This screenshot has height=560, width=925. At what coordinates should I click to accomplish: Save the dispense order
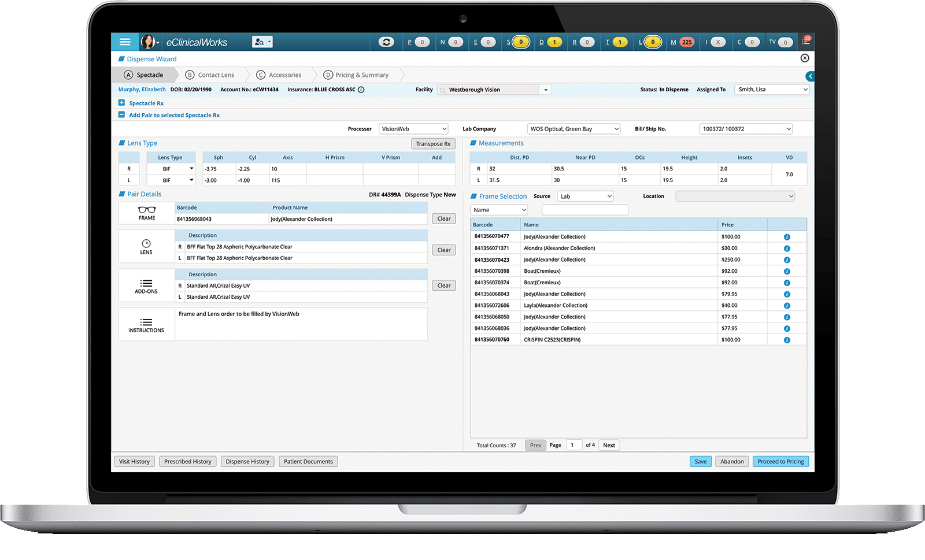(x=701, y=462)
